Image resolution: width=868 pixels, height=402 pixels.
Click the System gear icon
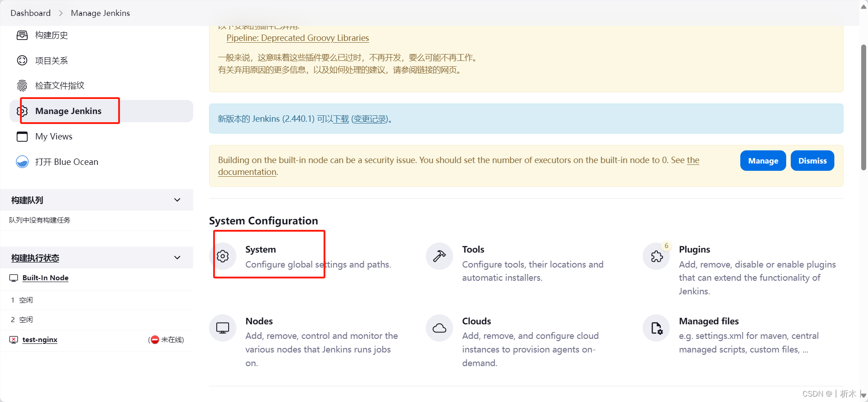click(223, 256)
